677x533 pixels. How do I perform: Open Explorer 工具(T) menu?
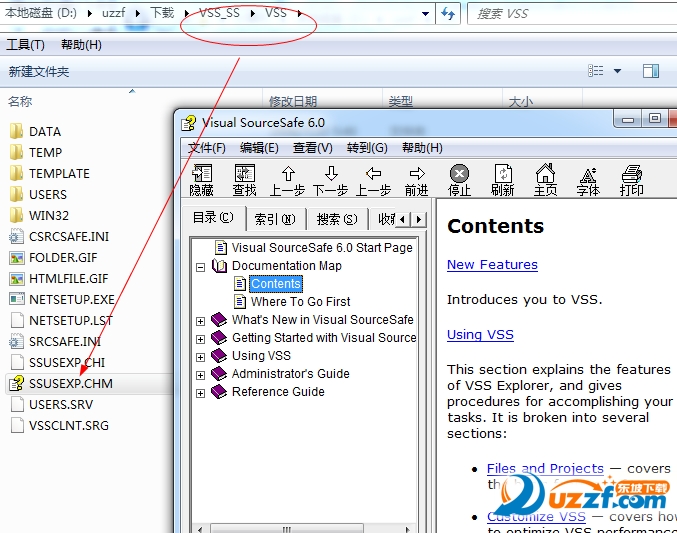point(25,45)
